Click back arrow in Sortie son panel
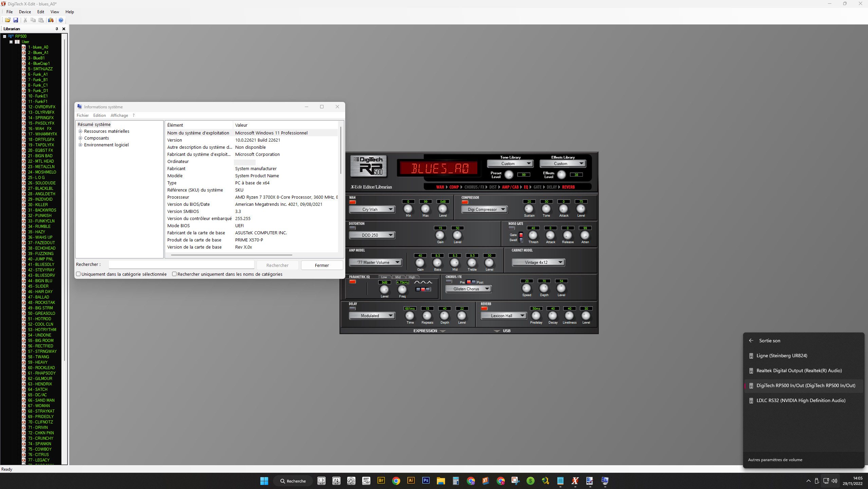The height and width of the screenshot is (489, 868). [751, 341]
